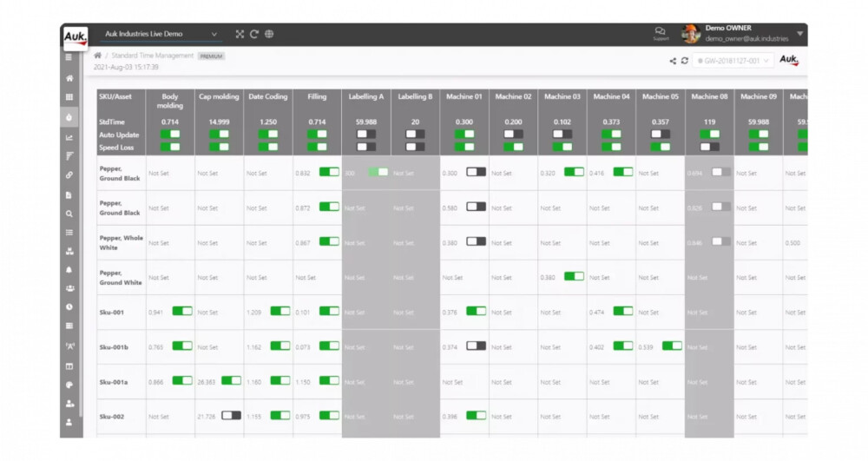Viewport: 868px width, 461px height.
Task: Click the Standard Time Management breadcrumb
Action: click(x=151, y=56)
